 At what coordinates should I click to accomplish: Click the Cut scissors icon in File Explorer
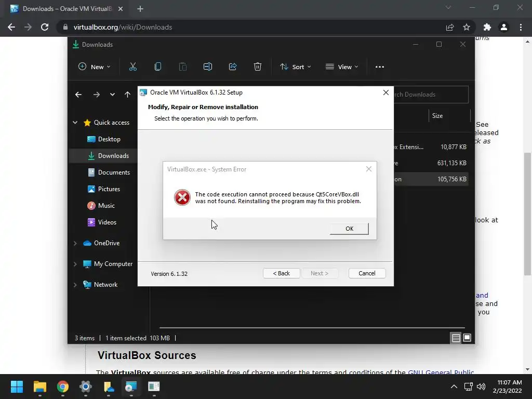(132, 67)
